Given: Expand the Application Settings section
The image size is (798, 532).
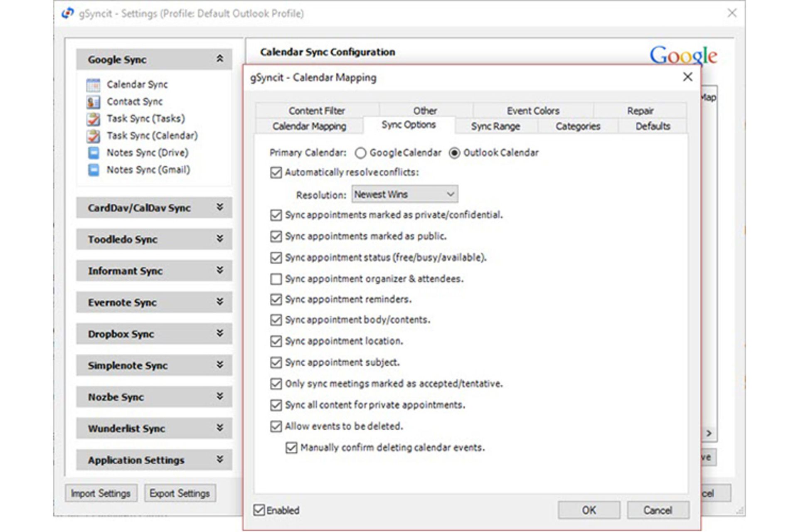Looking at the screenshot, I should click(220, 460).
